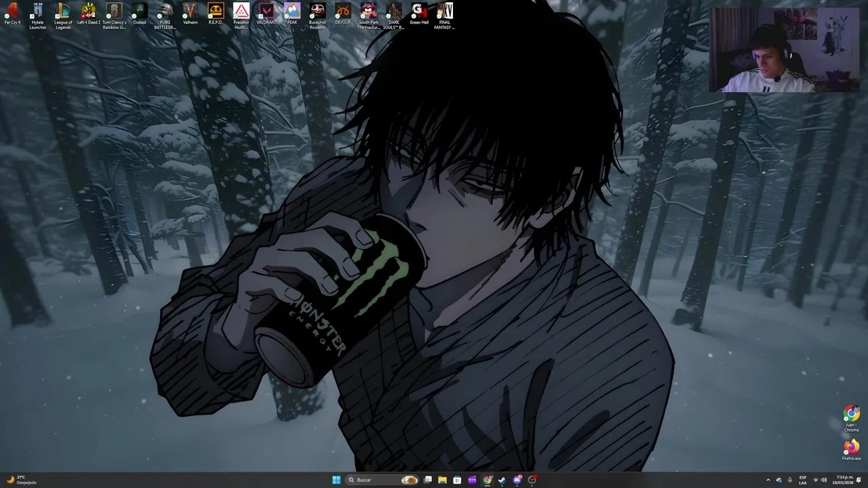Select the PEAK game icon
The width and height of the screenshot is (868, 488).
click(292, 14)
